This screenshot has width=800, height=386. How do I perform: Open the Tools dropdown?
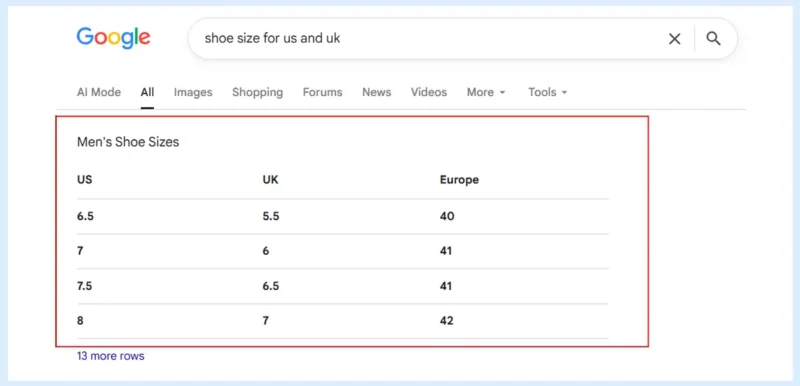click(547, 92)
